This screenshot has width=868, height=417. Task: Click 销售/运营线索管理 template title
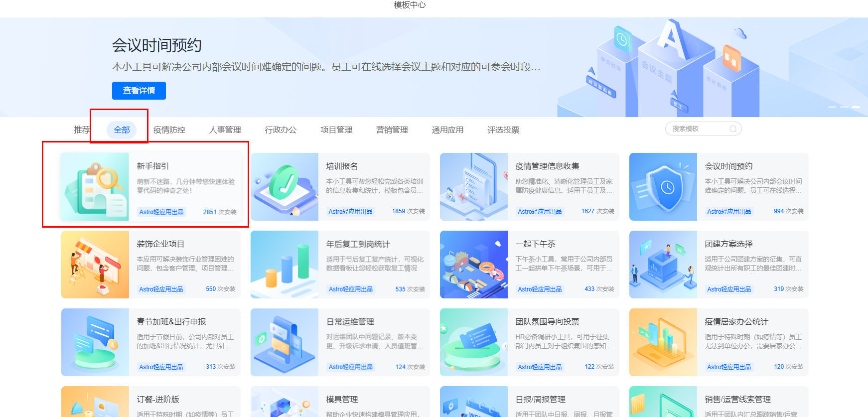[738, 400]
